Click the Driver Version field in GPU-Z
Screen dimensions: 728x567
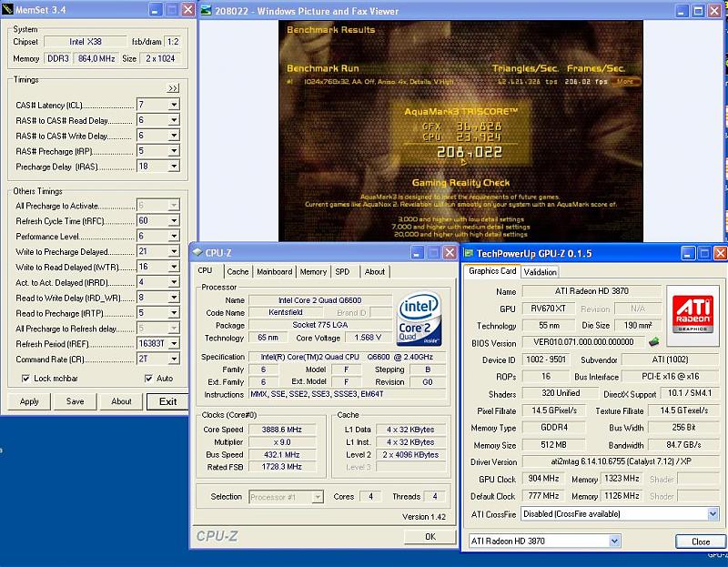622,461
